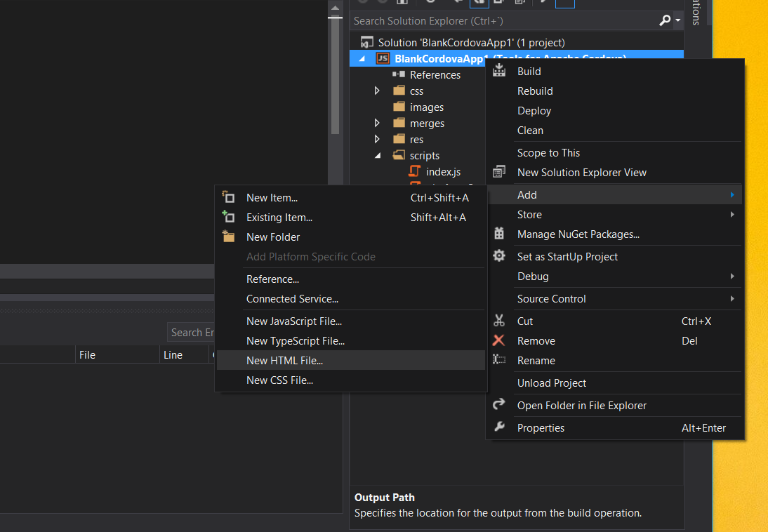The width and height of the screenshot is (768, 532).
Task: Expand the res folder node
Action: click(x=377, y=139)
